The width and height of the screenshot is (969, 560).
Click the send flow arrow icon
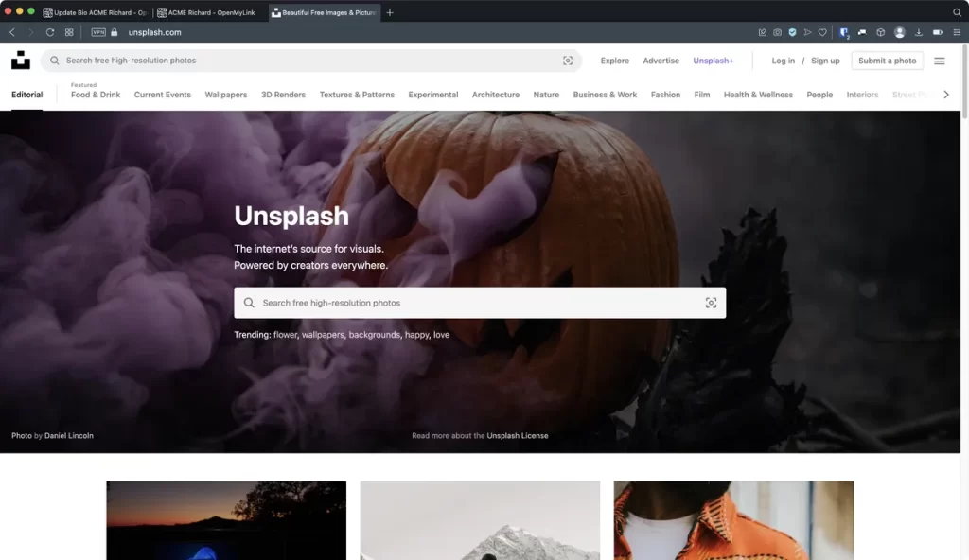pos(807,32)
